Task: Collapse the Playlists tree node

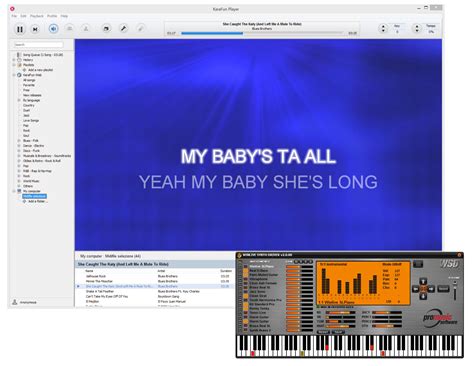Action: (x=14, y=65)
